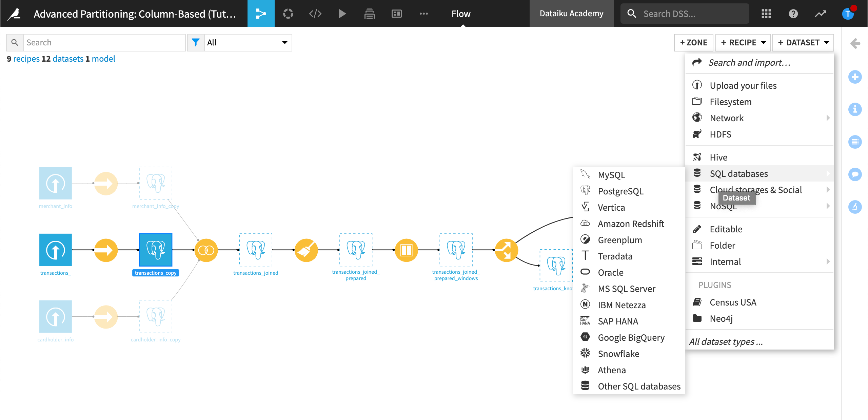Open the stacked-trays icon in top navigation
This screenshot has height=420, width=868.
click(x=369, y=14)
